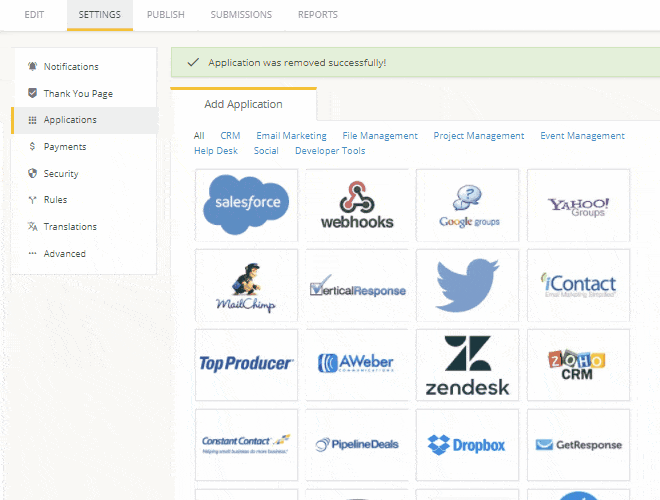
Task: Click the Security shield icon
Action: (32, 173)
